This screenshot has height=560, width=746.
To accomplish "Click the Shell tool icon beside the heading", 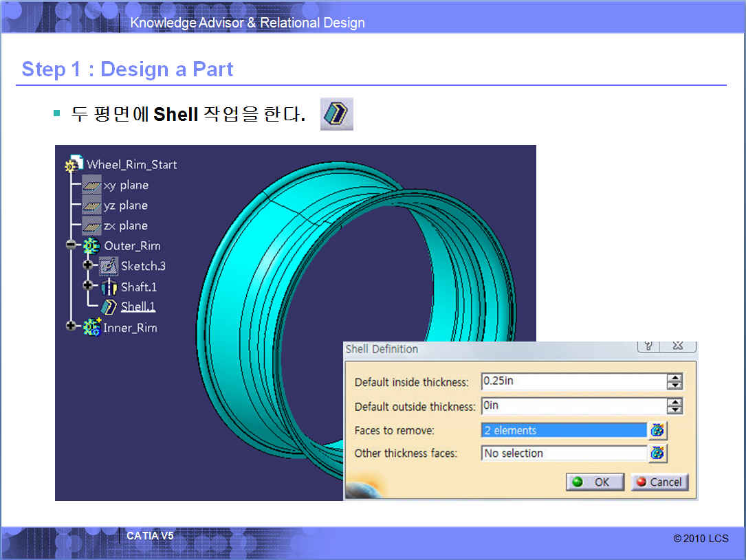I will [337, 114].
